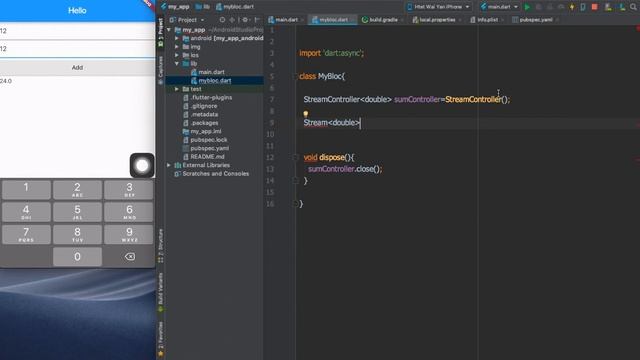Open the Build Variants side tool window
This screenshot has height=360, width=640.
point(160,292)
